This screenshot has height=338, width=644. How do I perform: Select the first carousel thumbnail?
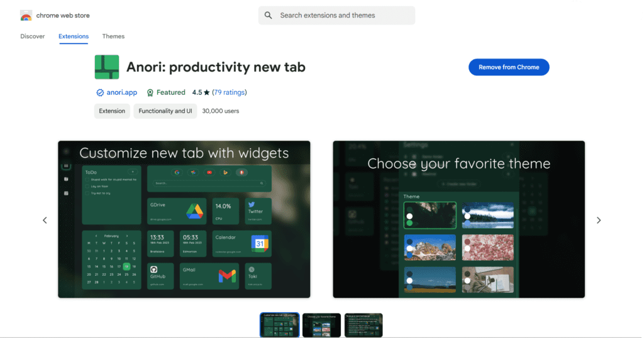pos(279,325)
